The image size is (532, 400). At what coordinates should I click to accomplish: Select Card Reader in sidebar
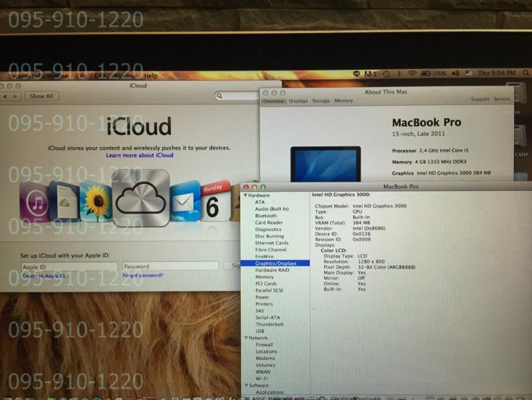[x=269, y=222]
